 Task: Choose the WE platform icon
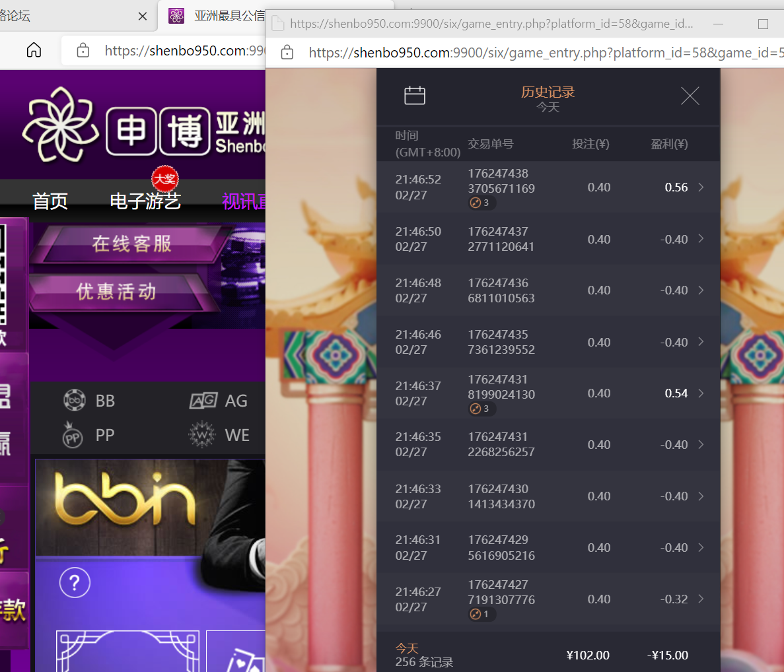tap(202, 436)
